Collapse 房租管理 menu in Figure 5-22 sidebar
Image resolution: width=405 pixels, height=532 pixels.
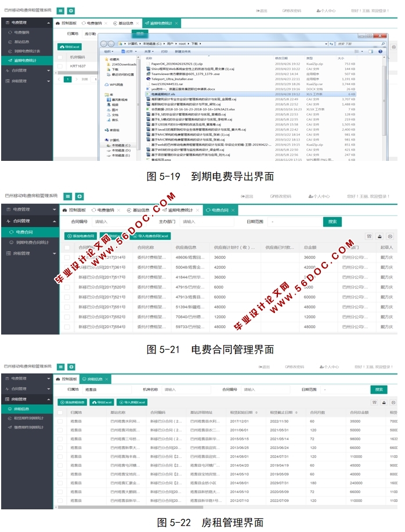coord(27,400)
